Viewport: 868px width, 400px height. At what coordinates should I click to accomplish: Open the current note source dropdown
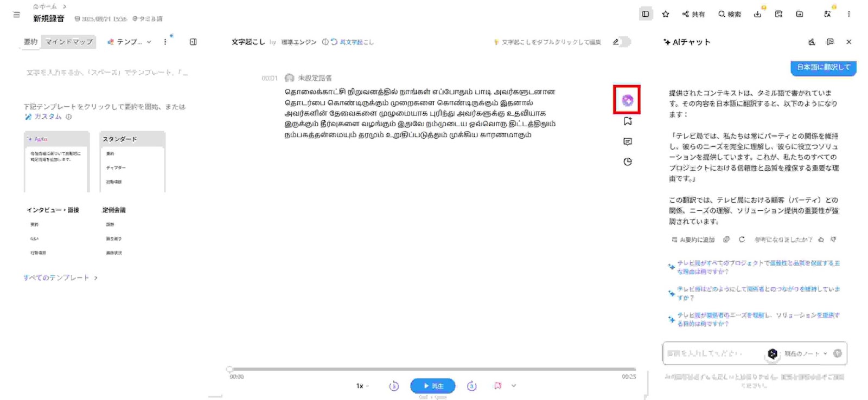(x=805, y=353)
